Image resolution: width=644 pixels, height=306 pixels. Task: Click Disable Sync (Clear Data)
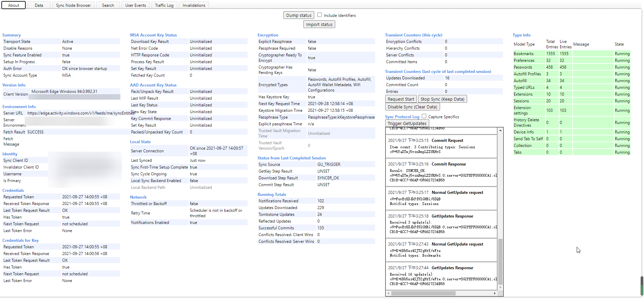(412, 106)
